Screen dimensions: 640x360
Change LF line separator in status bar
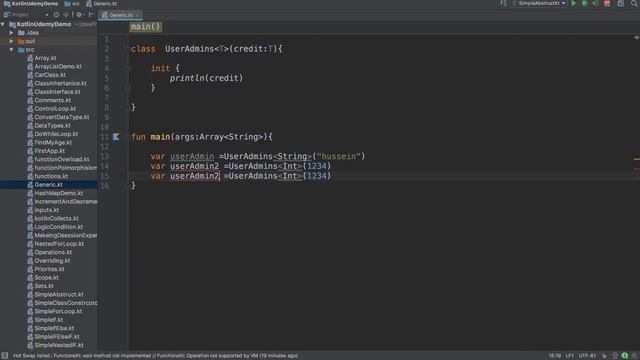569,356
